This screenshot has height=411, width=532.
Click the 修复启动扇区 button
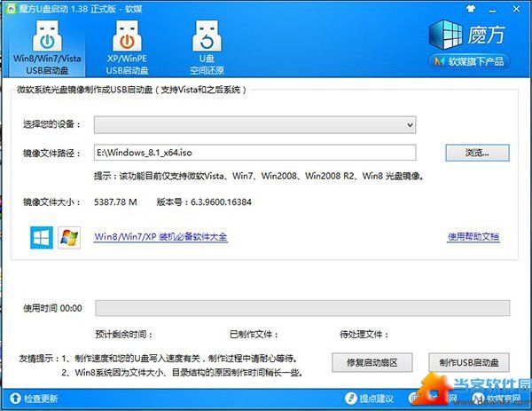(372, 362)
